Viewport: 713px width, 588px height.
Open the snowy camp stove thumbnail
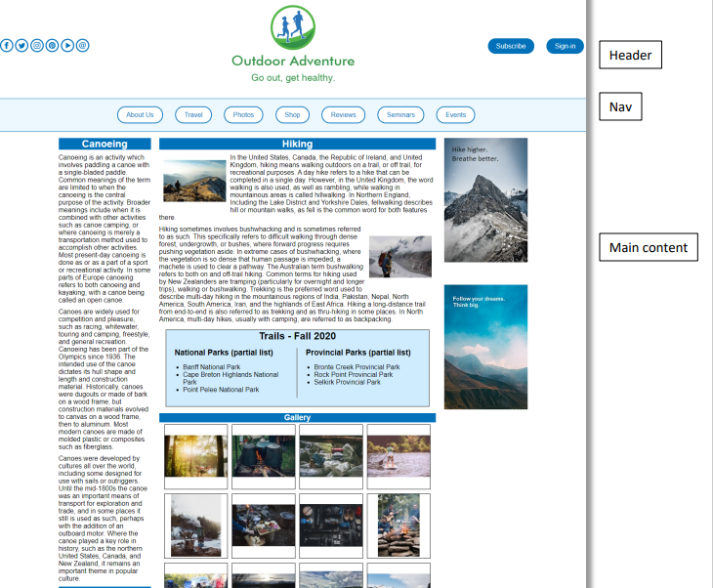coord(196,525)
